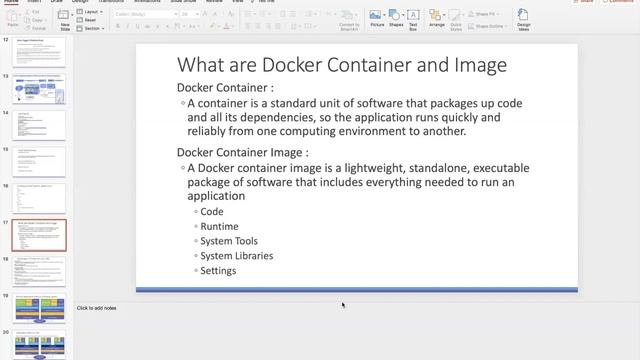
Task: Click the 'Docker Container Image :' heading
Action: pyautogui.click(x=243, y=153)
